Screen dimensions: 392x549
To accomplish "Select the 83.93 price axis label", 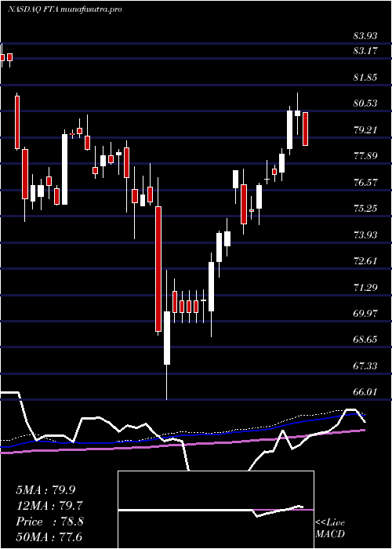I will [x=365, y=35].
